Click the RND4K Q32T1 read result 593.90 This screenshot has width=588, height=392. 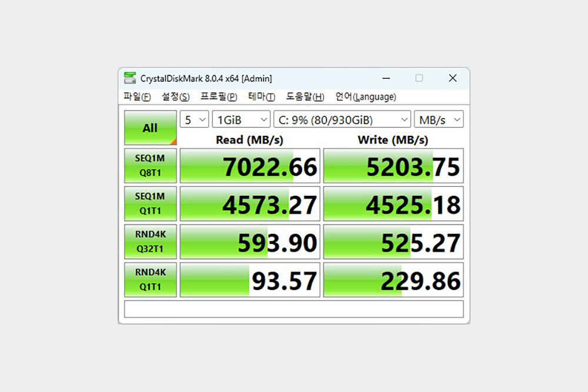tap(250, 242)
